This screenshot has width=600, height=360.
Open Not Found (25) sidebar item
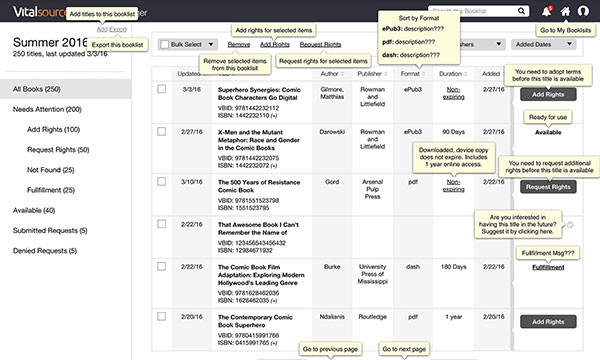point(51,170)
